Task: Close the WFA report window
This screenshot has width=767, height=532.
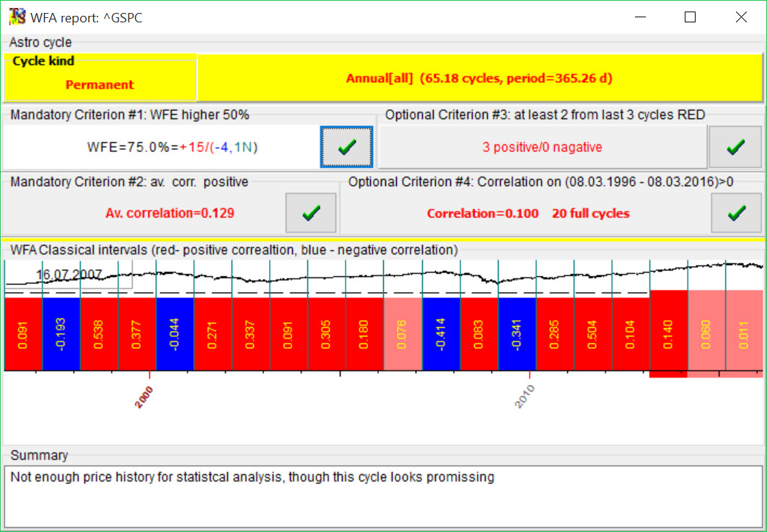Action: pyautogui.click(x=741, y=17)
